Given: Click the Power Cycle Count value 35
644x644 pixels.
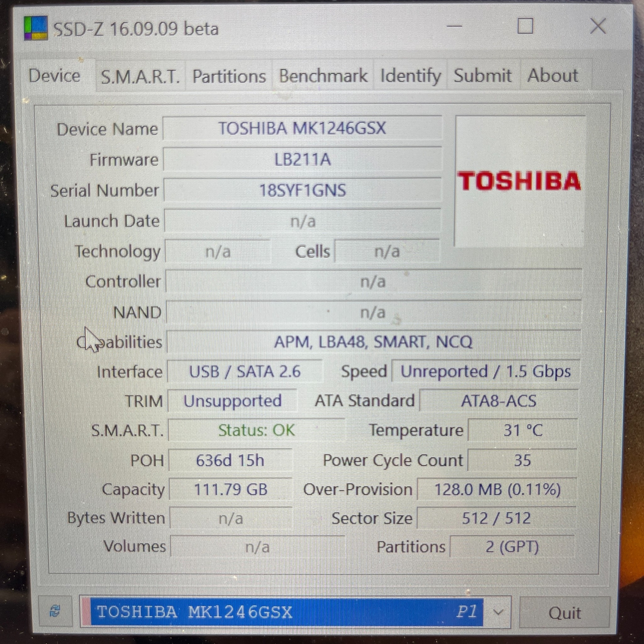Looking at the screenshot, I should (x=522, y=460).
